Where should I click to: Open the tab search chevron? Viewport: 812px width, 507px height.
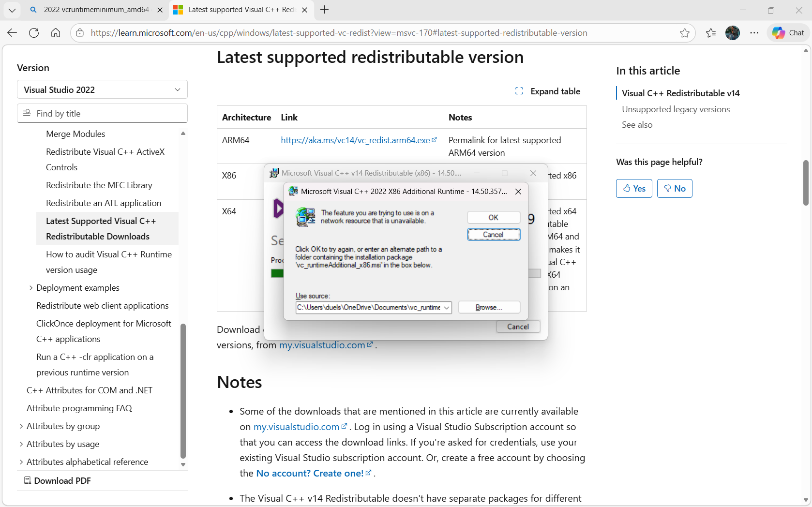[x=12, y=10]
